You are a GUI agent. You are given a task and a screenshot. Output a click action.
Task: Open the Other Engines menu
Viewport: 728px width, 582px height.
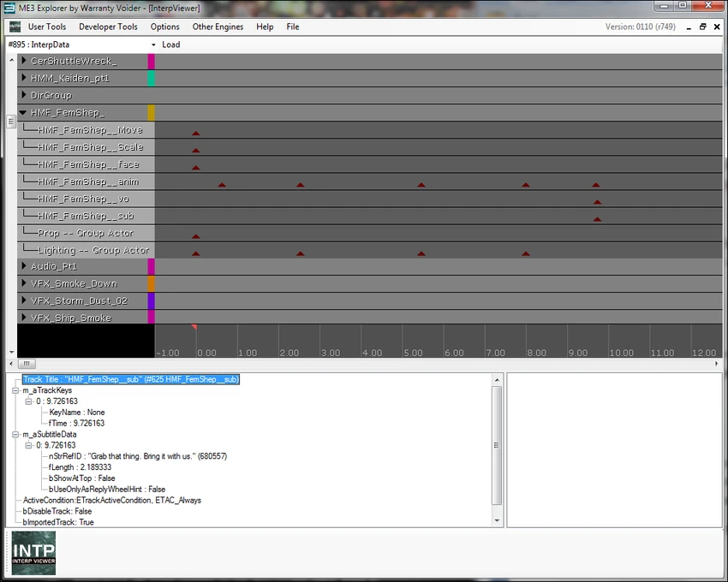click(x=218, y=27)
